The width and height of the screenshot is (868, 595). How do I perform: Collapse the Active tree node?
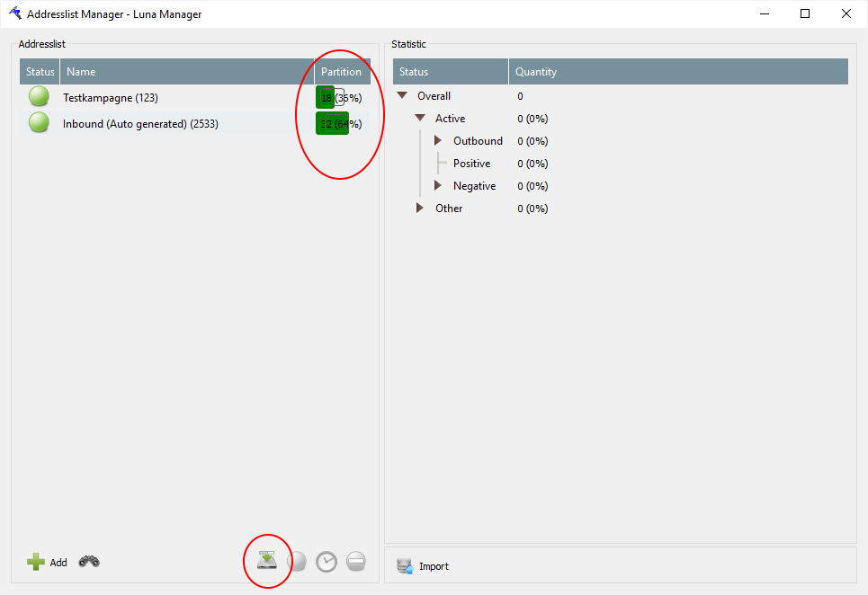coord(420,119)
